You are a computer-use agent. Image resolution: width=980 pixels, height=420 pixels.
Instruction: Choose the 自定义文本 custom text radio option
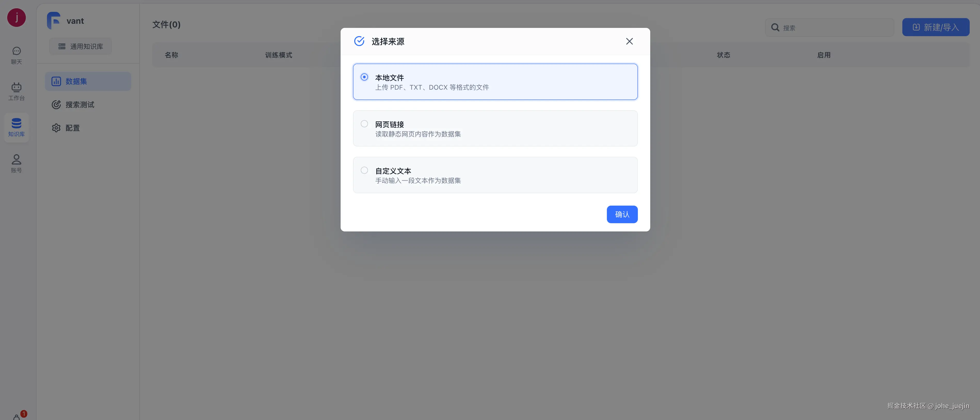[364, 170]
